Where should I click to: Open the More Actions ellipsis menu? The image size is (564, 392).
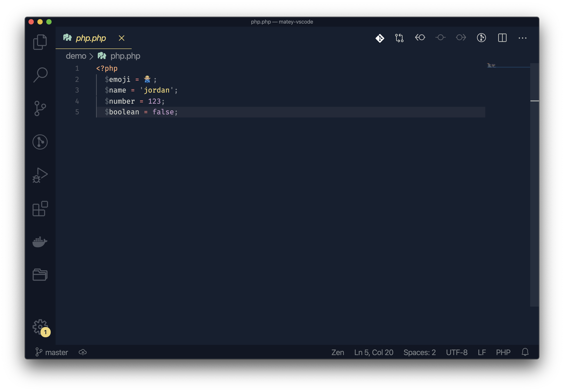(x=522, y=38)
